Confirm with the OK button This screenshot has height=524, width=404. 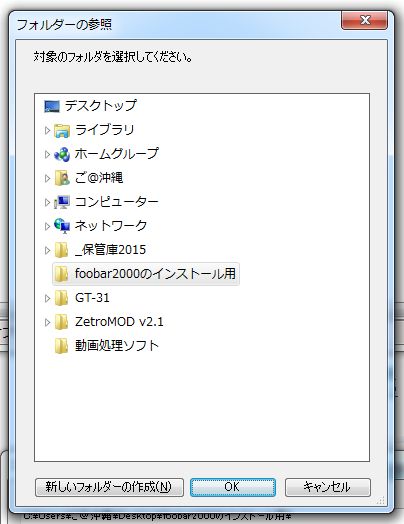233,487
